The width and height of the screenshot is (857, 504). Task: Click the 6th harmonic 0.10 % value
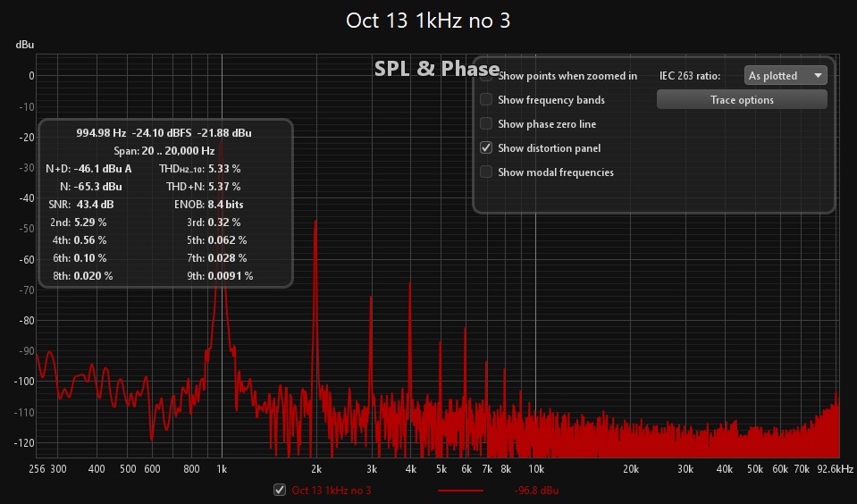pos(90,258)
